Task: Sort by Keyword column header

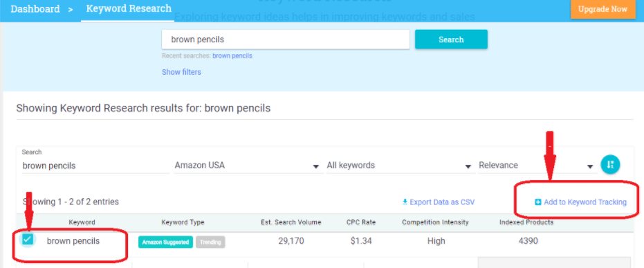Action: click(x=82, y=222)
